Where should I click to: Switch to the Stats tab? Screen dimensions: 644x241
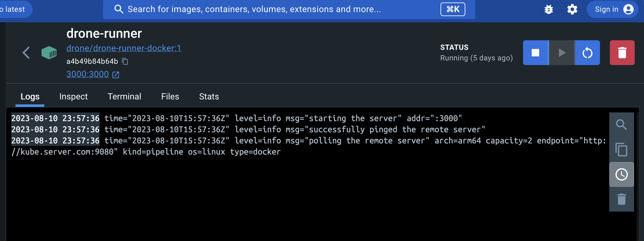click(x=209, y=97)
